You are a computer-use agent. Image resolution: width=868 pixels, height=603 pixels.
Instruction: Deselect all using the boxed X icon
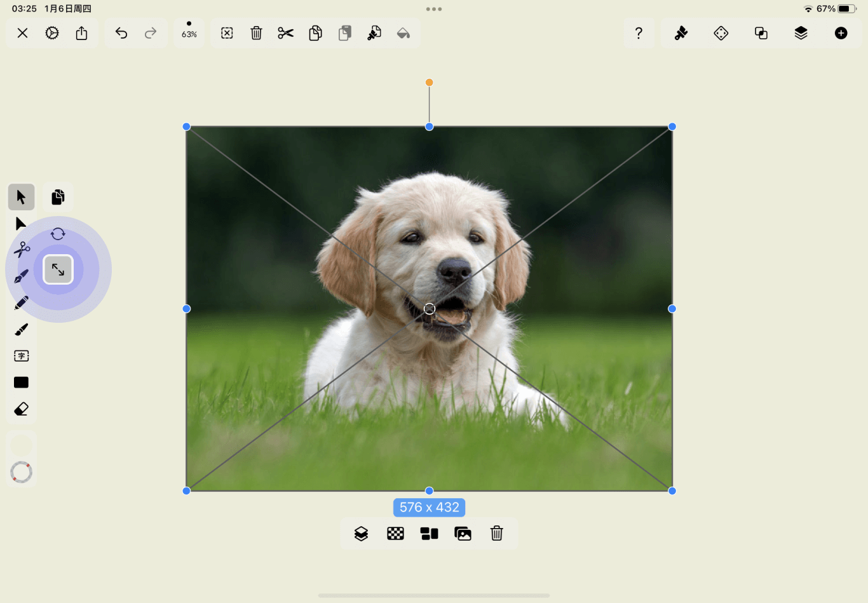227,33
